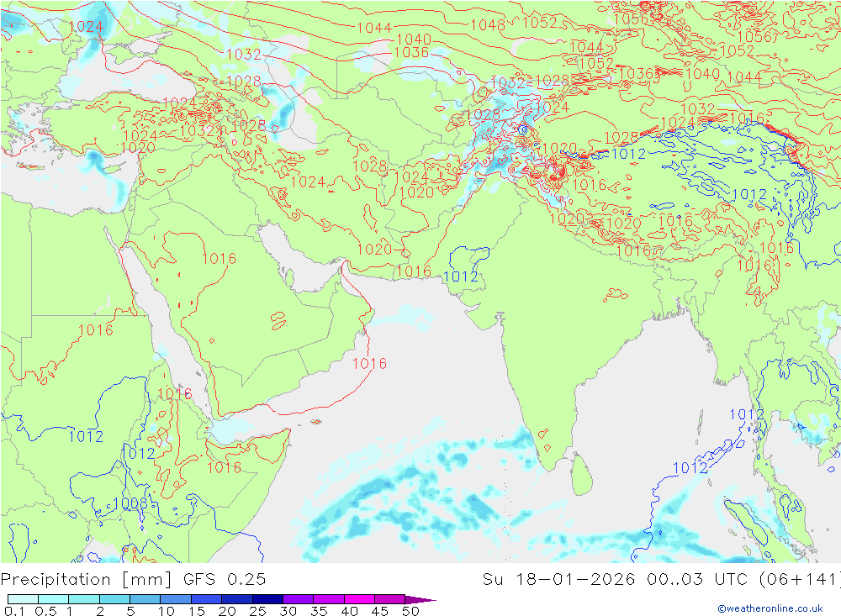The image size is (841, 616).
Task: Click the 0.5 legend value label
Action: click(45, 611)
